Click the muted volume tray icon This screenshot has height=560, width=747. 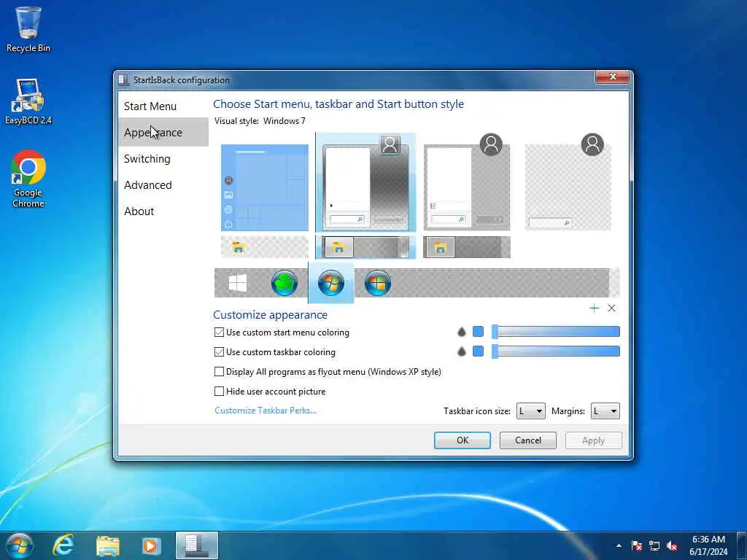click(672, 545)
